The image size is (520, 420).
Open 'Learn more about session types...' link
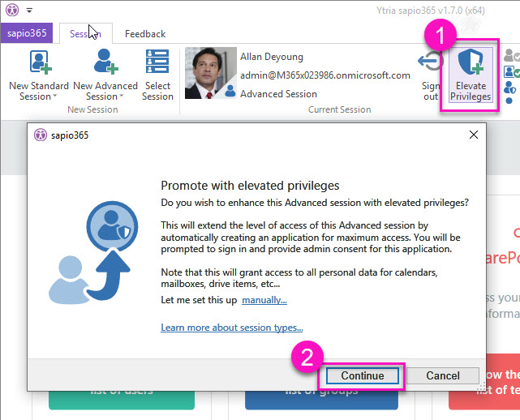pyautogui.click(x=232, y=328)
